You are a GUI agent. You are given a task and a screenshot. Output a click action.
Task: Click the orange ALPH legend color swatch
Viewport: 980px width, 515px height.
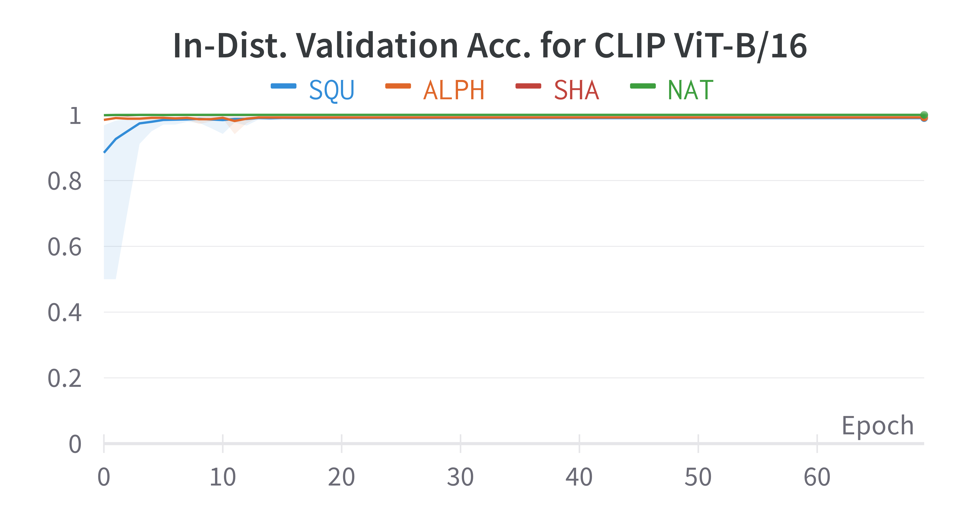pyautogui.click(x=398, y=86)
